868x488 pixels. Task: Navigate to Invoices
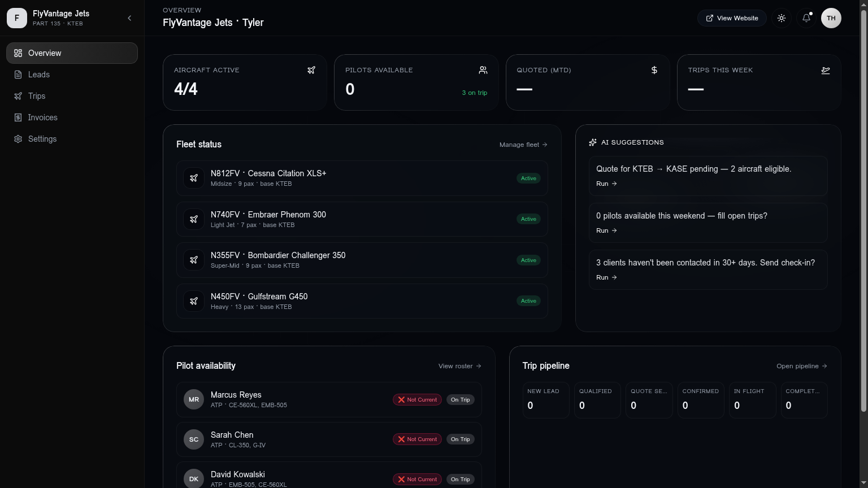[x=72, y=117]
